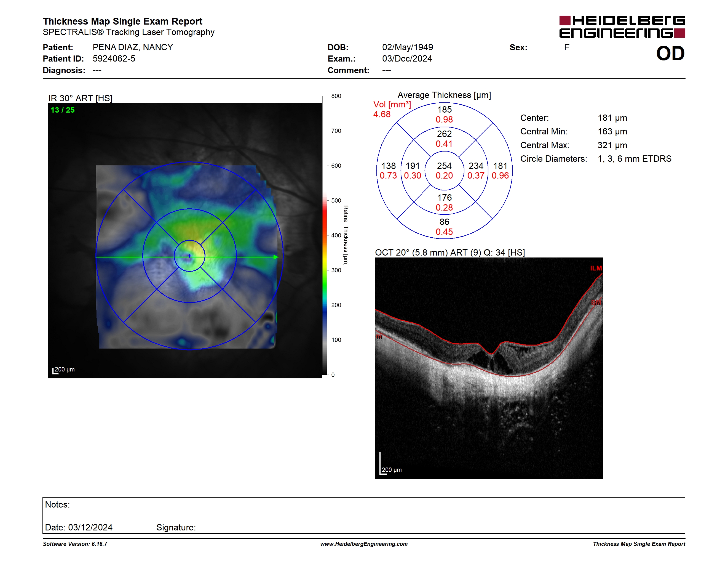
Task: Click outer inferior volume 0.45
Action: pyautogui.click(x=444, y=232)
